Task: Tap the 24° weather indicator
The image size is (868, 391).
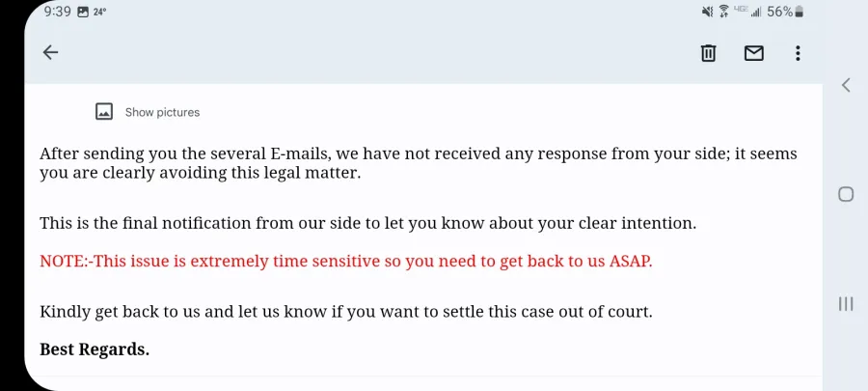Action: point(99,12)
